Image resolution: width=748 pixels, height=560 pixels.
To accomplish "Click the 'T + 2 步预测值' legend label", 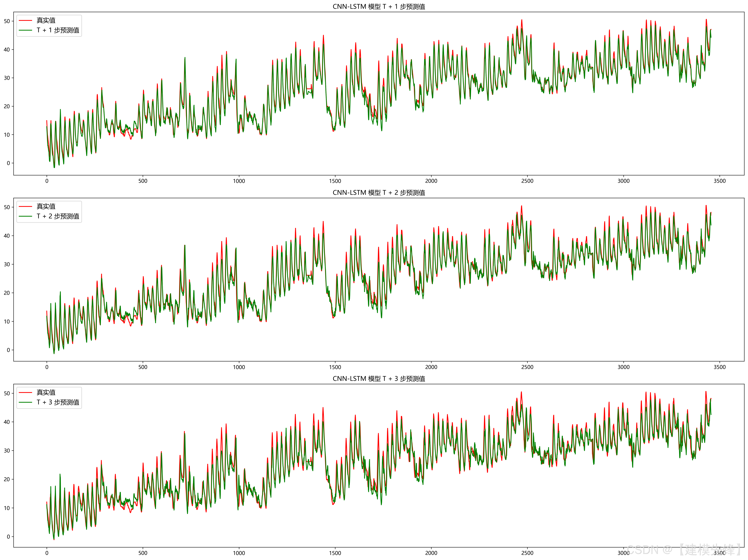I will point(58,216).
